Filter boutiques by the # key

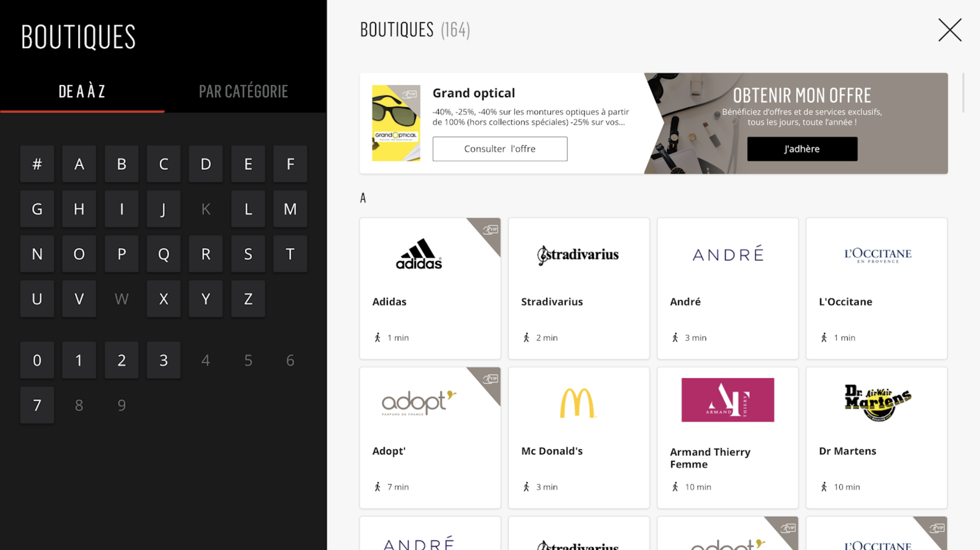click(37, 164)
